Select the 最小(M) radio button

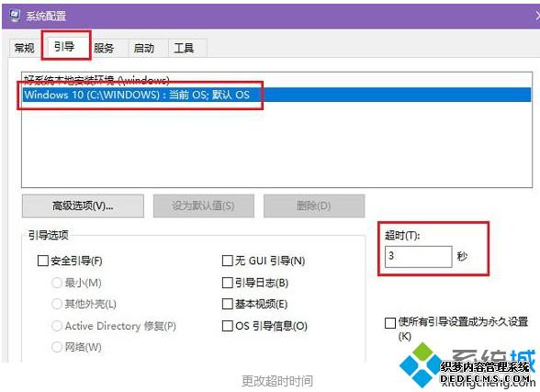57,283
